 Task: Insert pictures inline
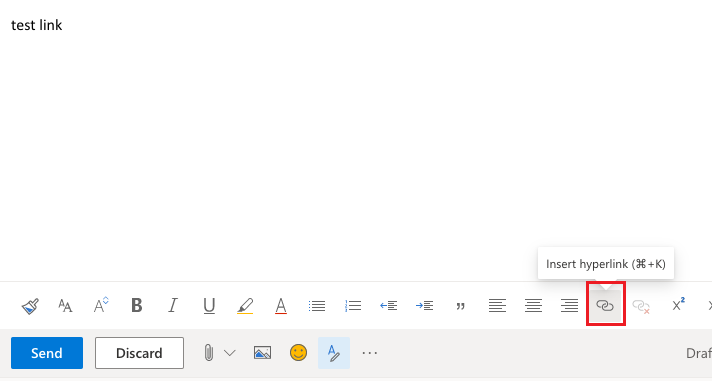click(262, 353)
